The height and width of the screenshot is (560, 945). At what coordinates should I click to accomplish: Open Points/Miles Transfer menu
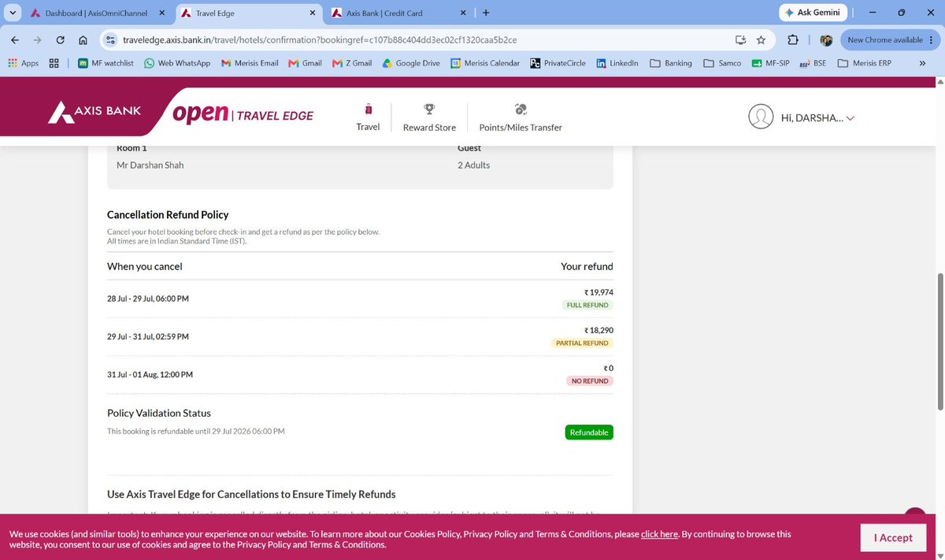tap(521, 117)
